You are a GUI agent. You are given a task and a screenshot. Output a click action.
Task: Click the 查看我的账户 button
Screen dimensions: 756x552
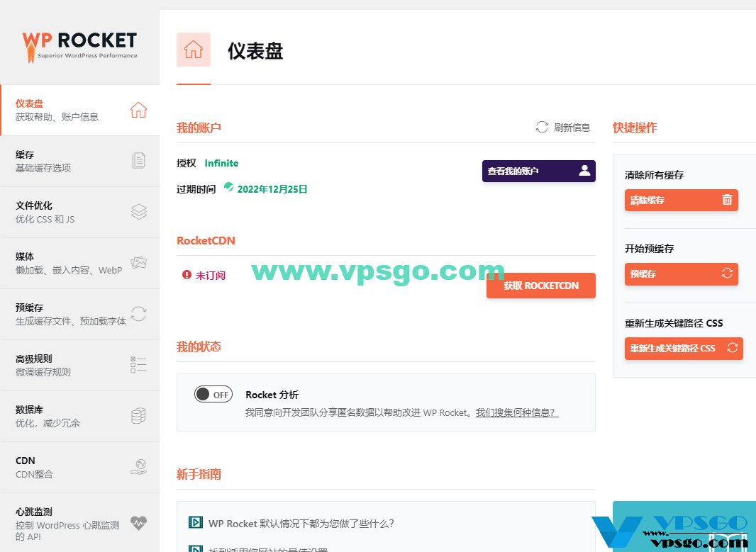click(538, 171)
